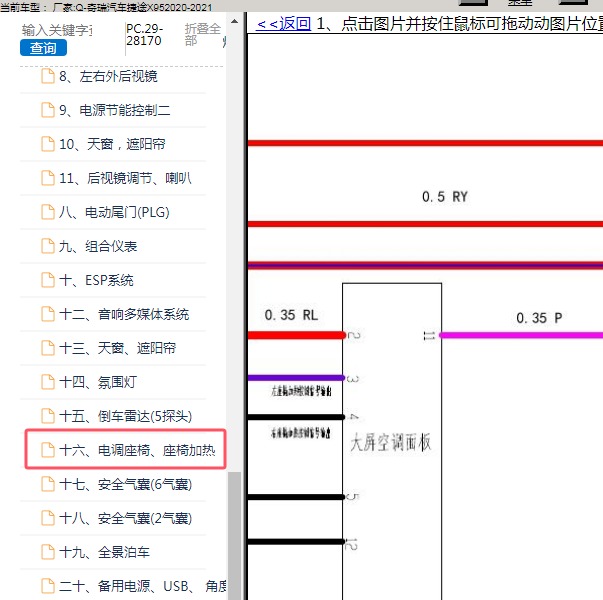Click the 0.5 RY wire label
603x600 pixels.
click(445, 197)
